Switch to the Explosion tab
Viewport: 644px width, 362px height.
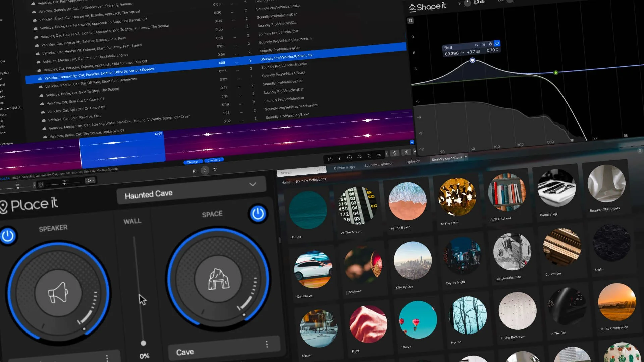412,161
